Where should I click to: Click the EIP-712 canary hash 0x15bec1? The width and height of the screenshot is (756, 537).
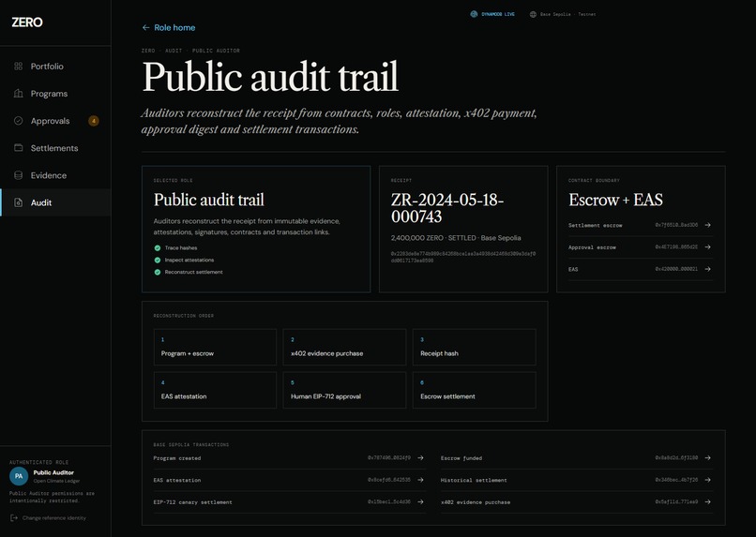[x=389, y=501]
